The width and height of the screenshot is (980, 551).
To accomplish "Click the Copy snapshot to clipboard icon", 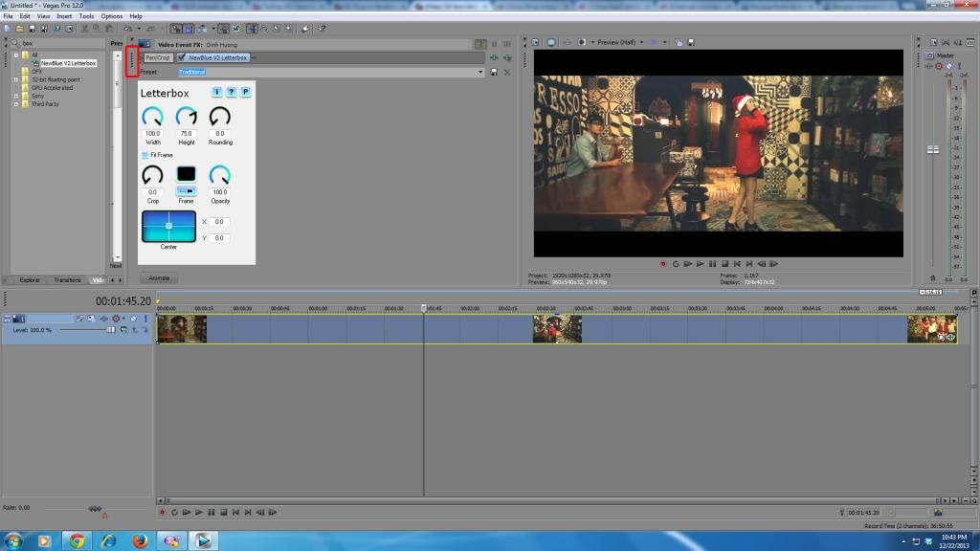I will click(679, 42).
